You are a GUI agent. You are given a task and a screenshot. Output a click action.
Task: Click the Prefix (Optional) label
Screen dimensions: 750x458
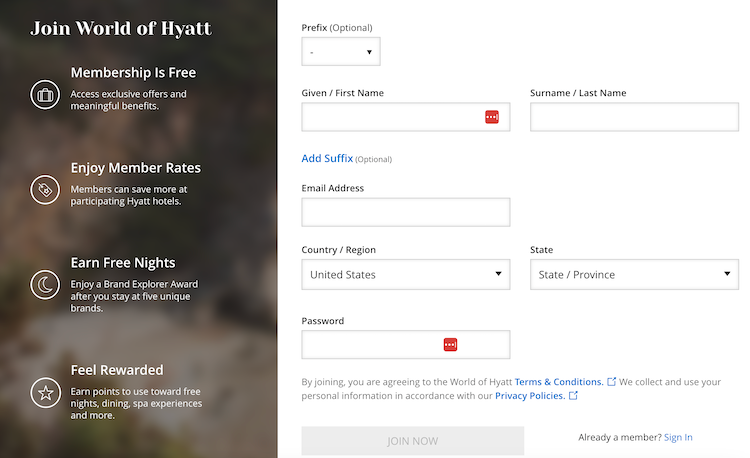coord(337,28)
